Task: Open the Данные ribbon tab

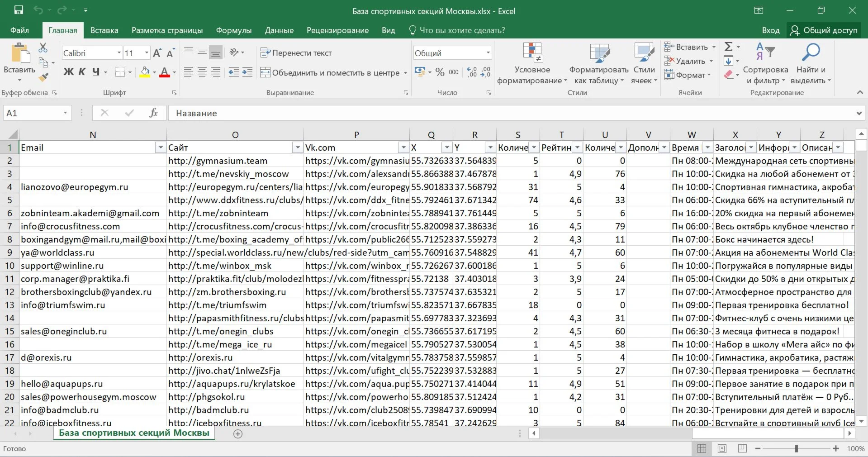Action: tap(279, 30)
